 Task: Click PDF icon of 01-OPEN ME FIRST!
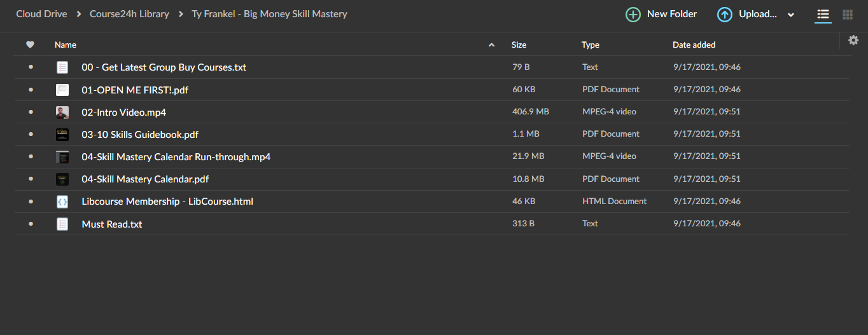click(x=62, y=90)
